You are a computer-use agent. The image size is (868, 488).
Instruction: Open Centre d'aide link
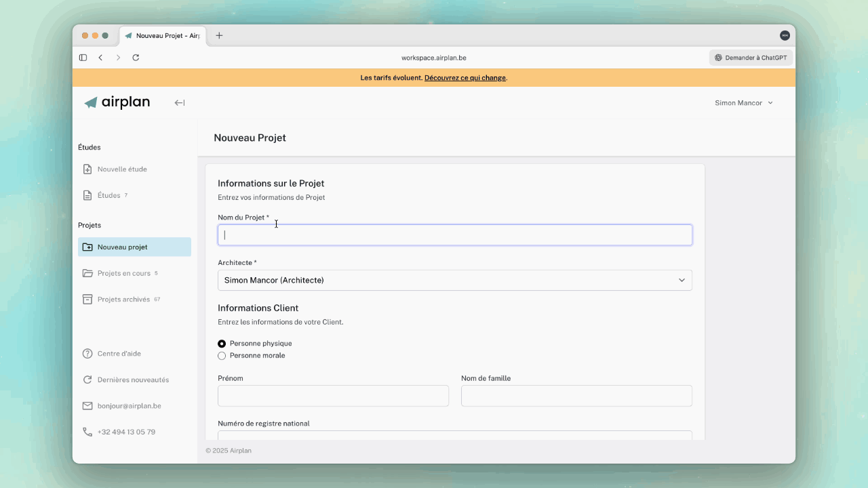[x=119, y=354]
